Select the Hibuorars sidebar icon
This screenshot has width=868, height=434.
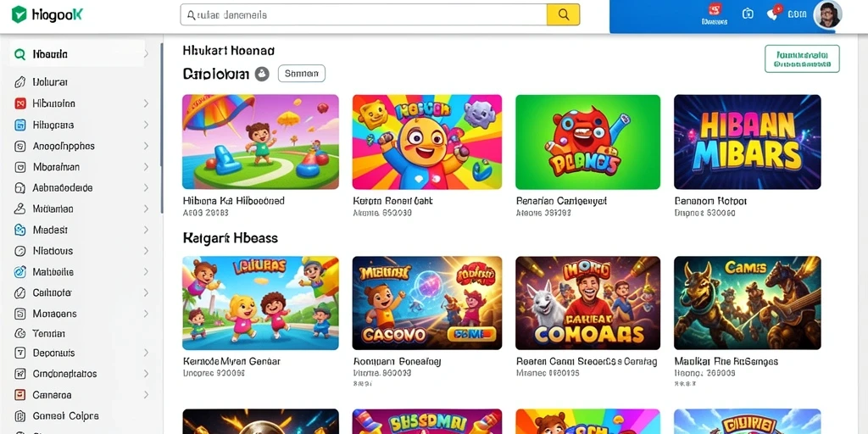[x=20, y=125]
